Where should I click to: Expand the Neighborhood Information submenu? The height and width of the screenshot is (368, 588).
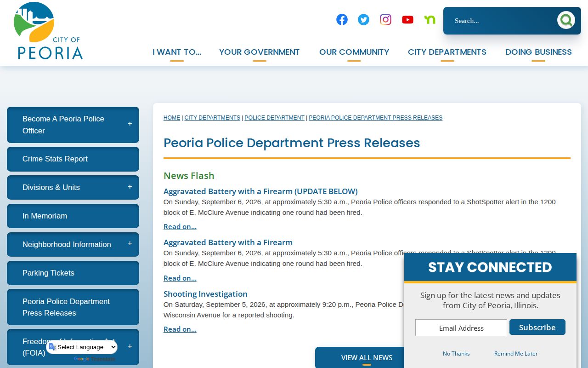pyautogui.click(x=130, y=244)
